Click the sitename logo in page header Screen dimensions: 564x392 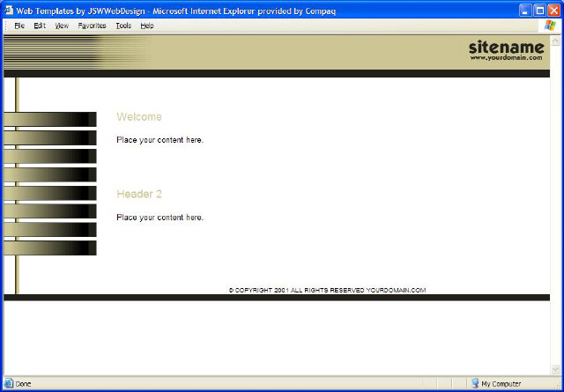[505, 46]
